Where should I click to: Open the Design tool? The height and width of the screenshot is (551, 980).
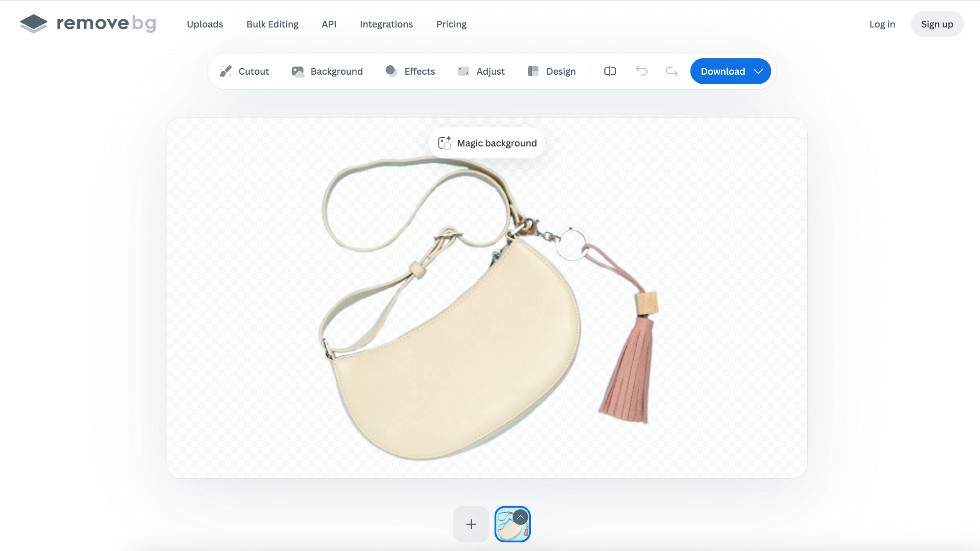(552, 71)
